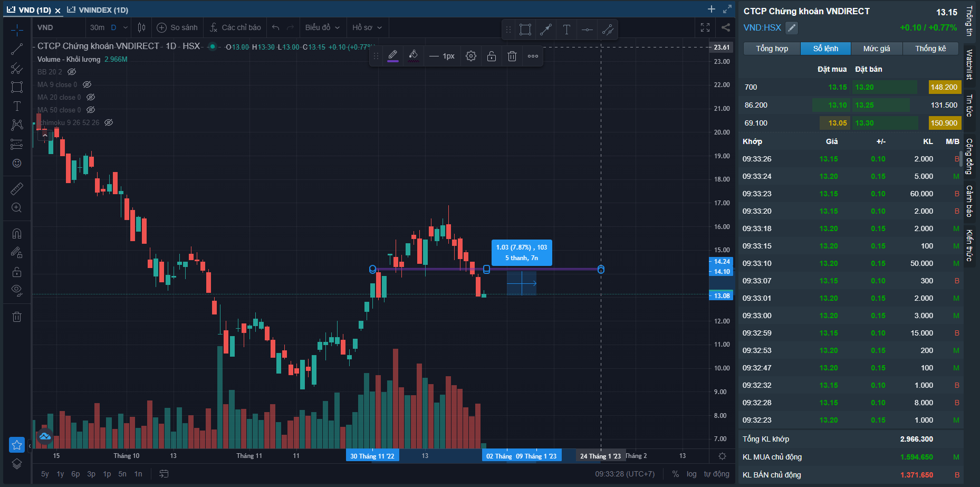Select the ruler measure tool
The width and height of the screenshot is (980, 487).
point(17,188)
